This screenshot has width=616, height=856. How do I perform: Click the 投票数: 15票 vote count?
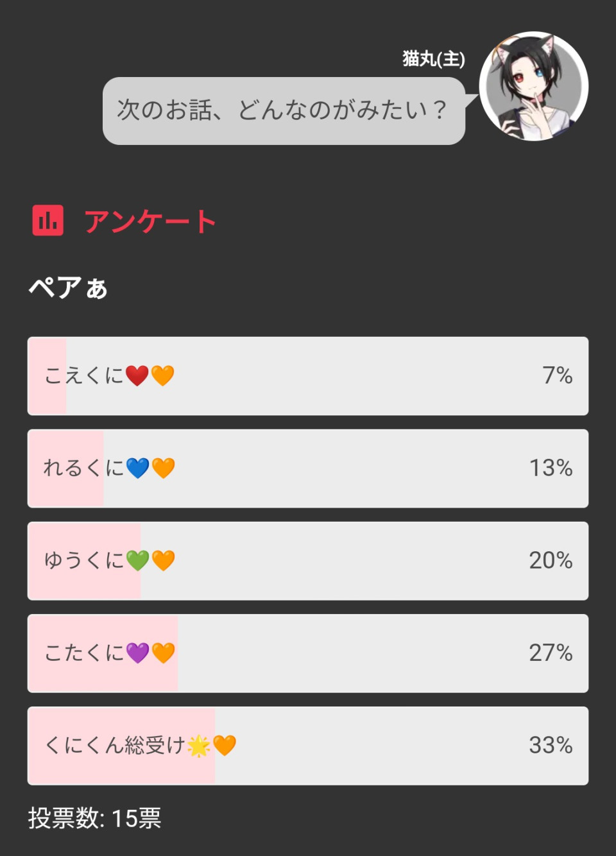click(94, 818)
